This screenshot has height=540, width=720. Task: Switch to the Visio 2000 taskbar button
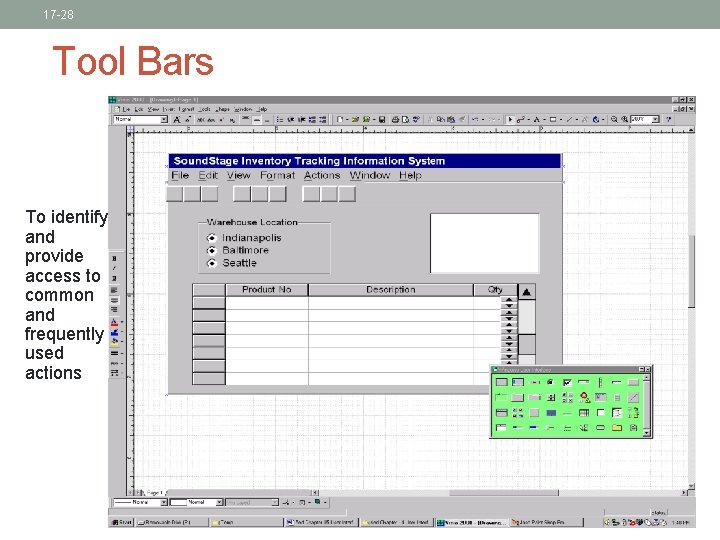(472, 522)
